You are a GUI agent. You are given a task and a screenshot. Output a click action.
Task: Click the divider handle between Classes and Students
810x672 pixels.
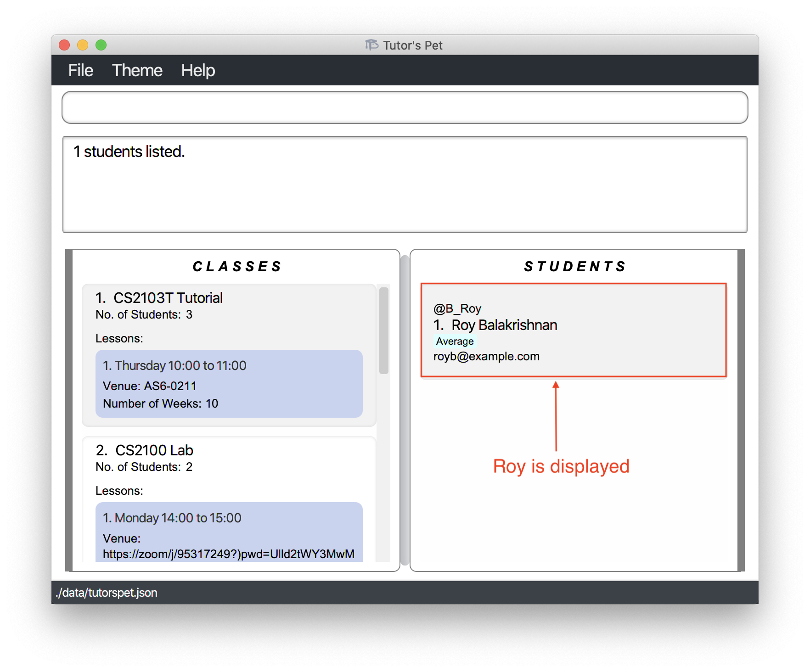(x=405, y=410)
